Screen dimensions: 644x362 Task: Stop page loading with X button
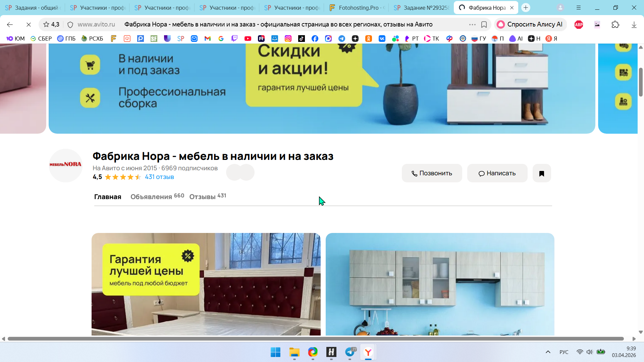29,24
